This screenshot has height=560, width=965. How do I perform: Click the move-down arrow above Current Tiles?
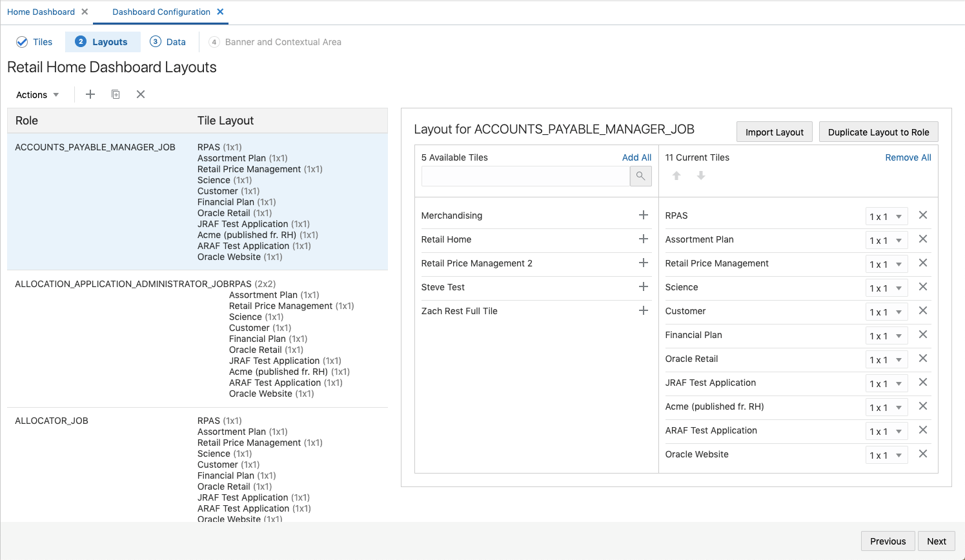click(701, 175)
